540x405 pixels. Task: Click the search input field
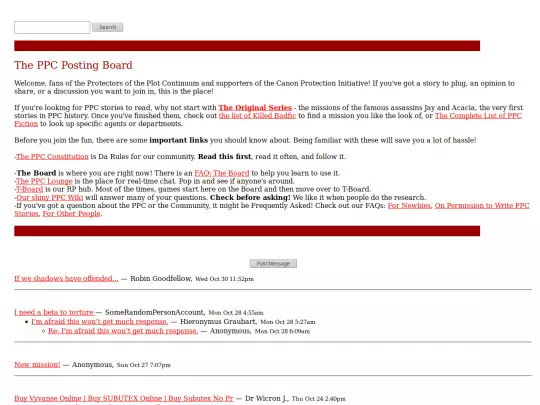coord(52,27)
